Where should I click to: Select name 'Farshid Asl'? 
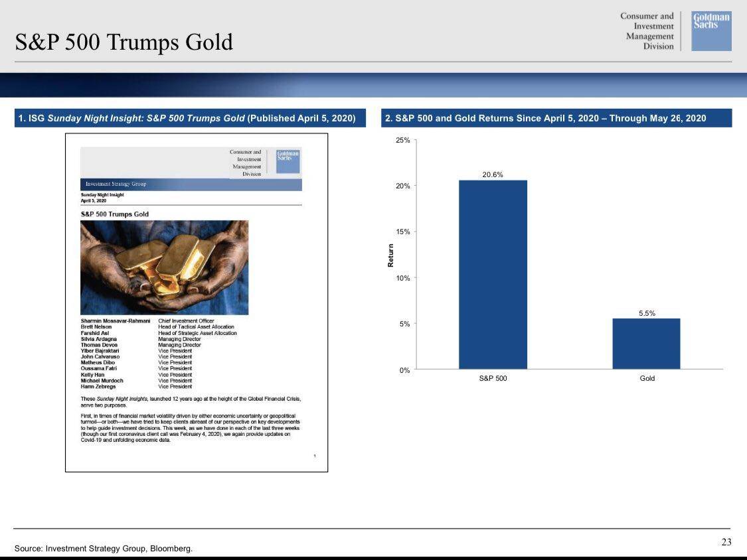(95, 333)
